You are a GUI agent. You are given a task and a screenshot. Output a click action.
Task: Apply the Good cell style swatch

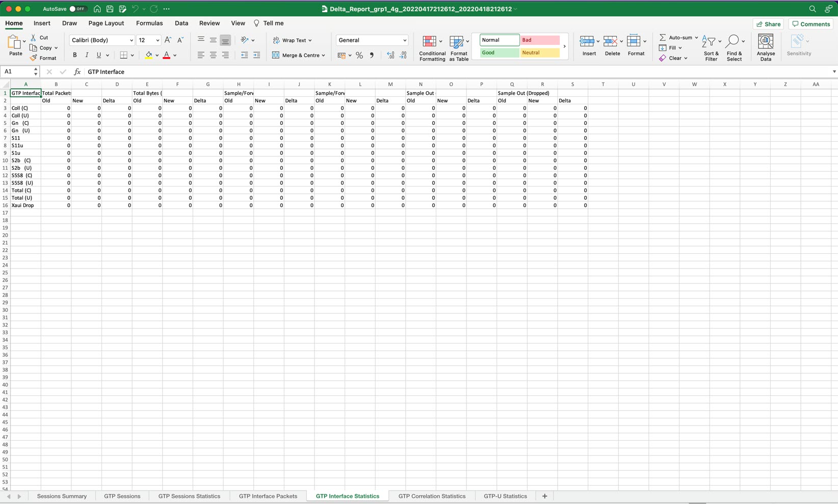click(x=499, y=53)
